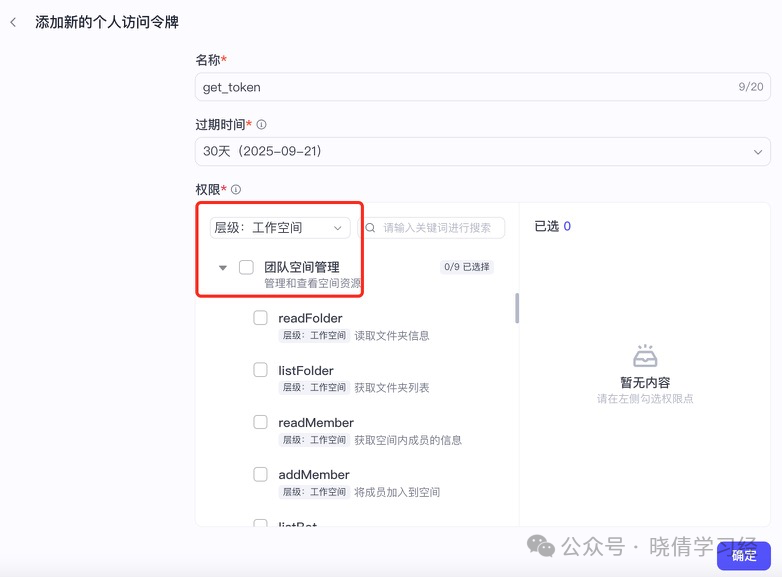Tick the listFolder permission checkbox
The height and width of the screenshot is (577, 782).
(x=260, y=370)
